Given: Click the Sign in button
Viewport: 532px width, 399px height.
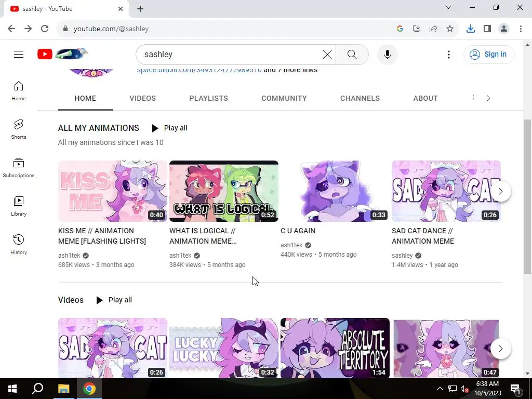Looking at the screenshot, I should 488,54.
